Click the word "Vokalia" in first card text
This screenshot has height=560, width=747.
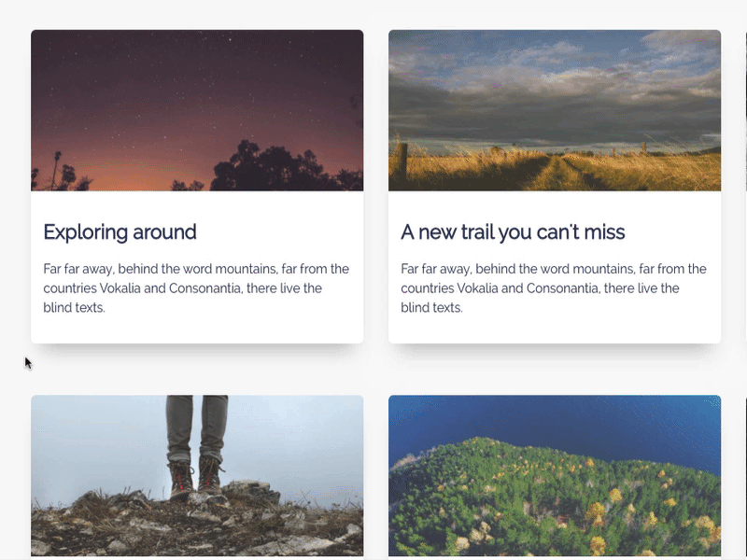coord(120,288)
